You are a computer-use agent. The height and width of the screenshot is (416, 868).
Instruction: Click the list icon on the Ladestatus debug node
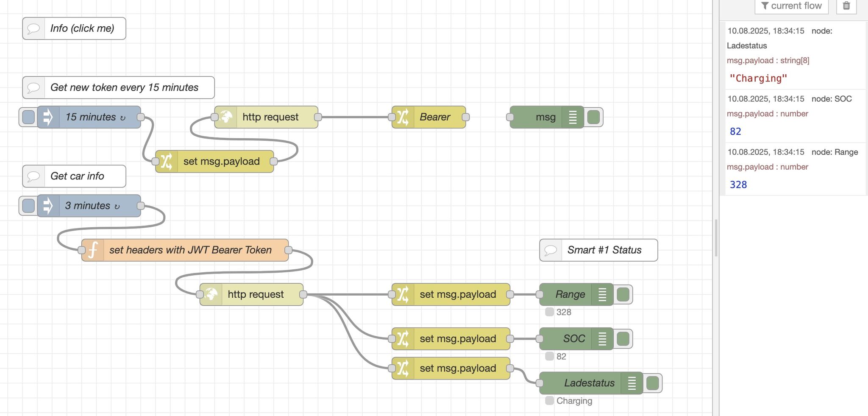pos(632,383)
